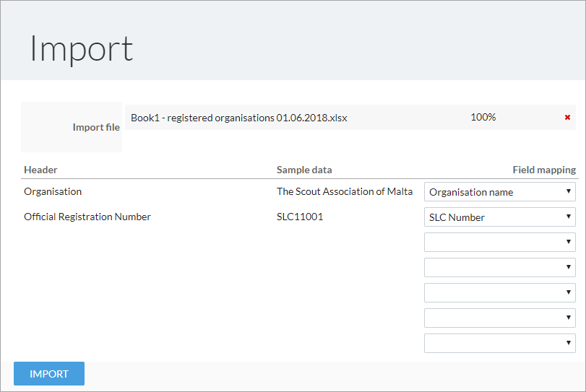
Task: Click sample data 'The Scout Association of Malta'
Action: [x=344, y=192]
